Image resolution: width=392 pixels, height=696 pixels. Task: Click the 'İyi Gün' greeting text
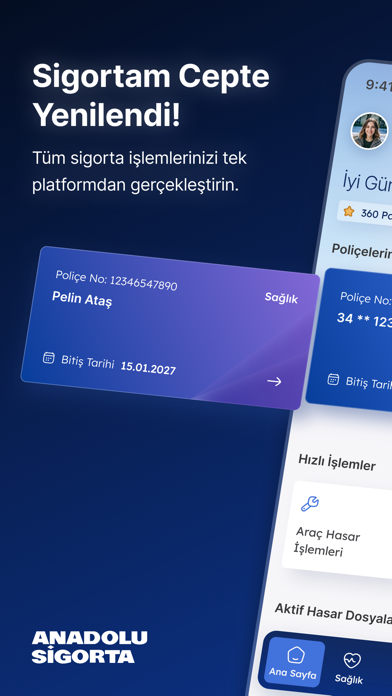(x=367, y=182)
